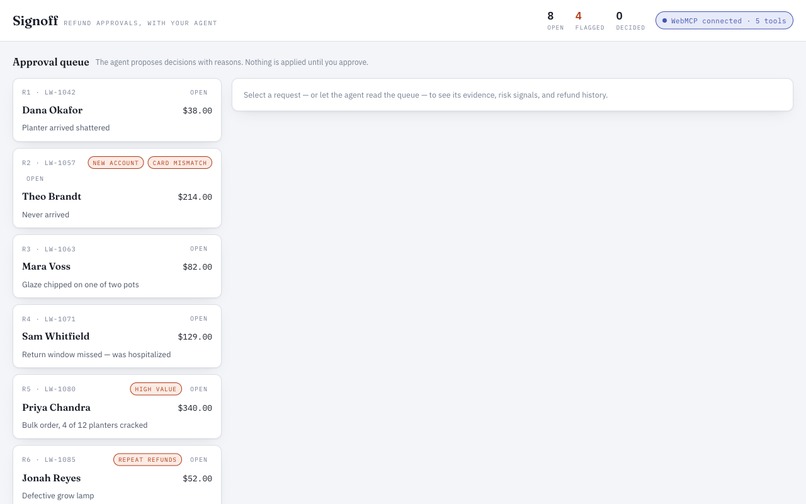The height and width of the screenshot is (504, 806).
Task: Select Jonah Reyes defective grow lamp request
Action: pos(117,475)
